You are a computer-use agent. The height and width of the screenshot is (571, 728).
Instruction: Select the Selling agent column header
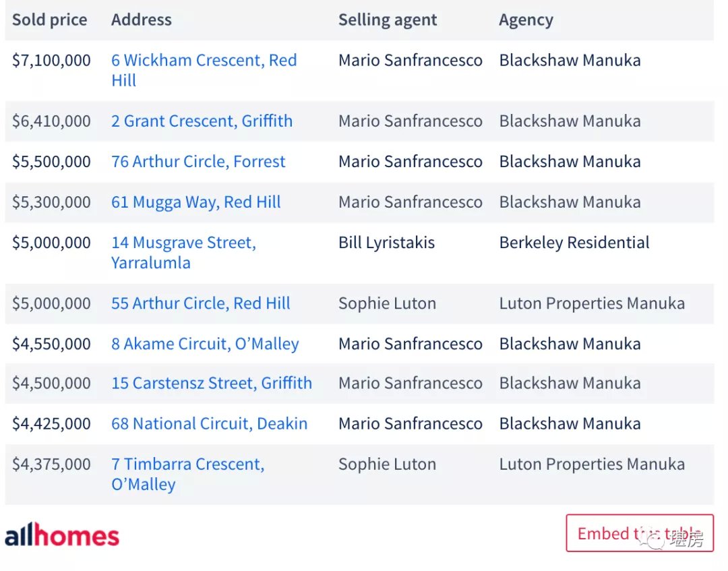[x=388, y=20]
